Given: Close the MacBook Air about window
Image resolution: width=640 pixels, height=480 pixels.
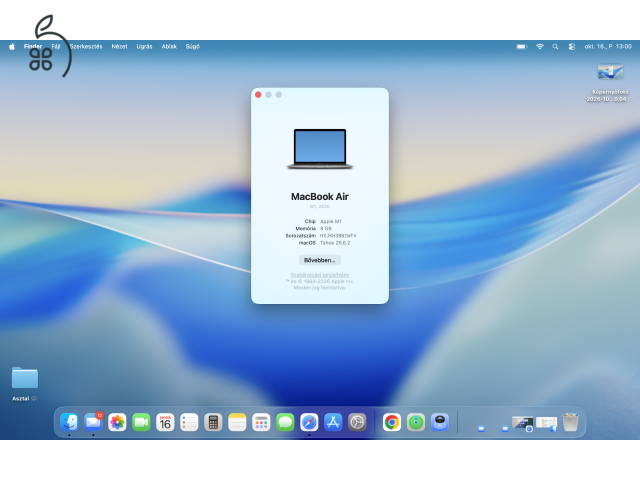Looking at the screenshot, I should (258, 95).
